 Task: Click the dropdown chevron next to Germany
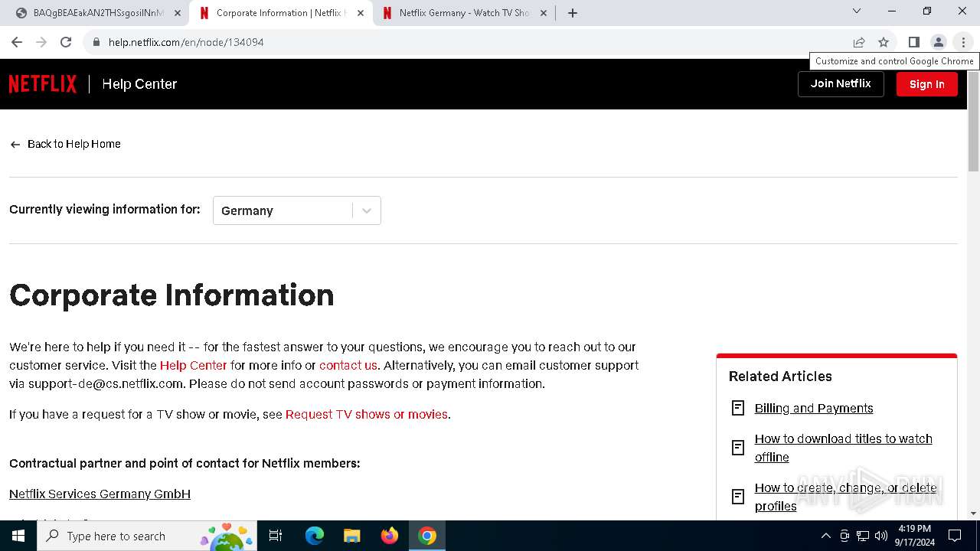367,210
